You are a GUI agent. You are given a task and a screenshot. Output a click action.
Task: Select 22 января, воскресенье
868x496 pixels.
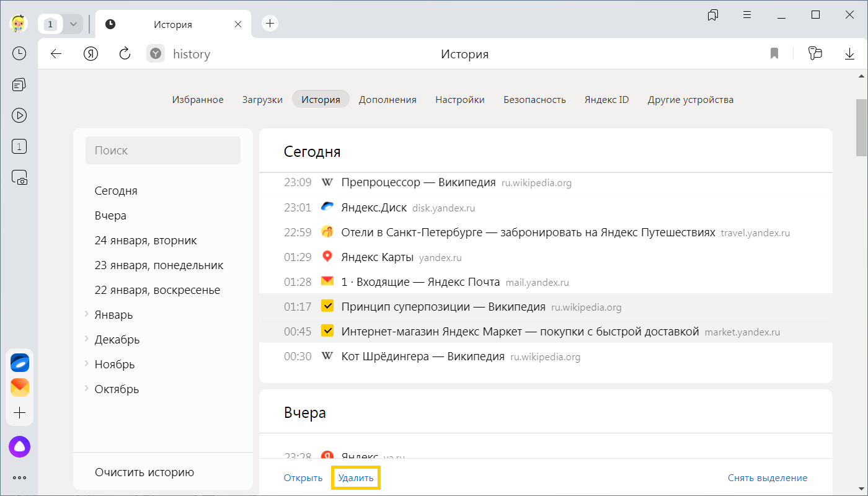[x=157, y=290]
